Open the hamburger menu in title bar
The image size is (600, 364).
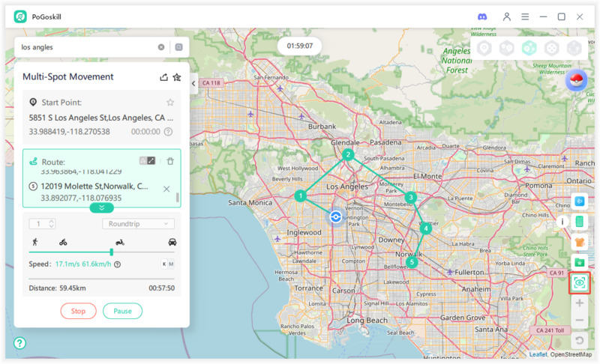tap(525, 16)
